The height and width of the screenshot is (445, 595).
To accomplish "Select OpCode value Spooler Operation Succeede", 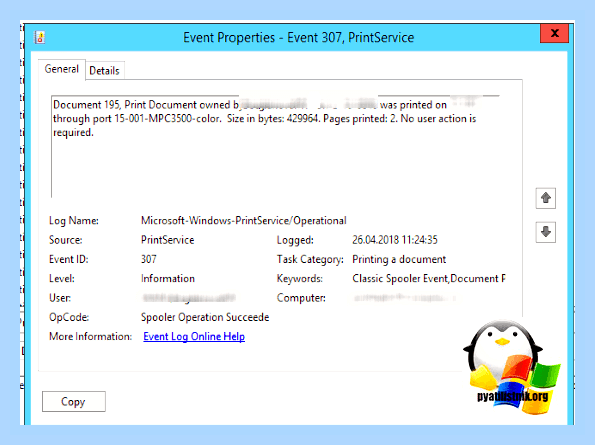I will [205, 317].
